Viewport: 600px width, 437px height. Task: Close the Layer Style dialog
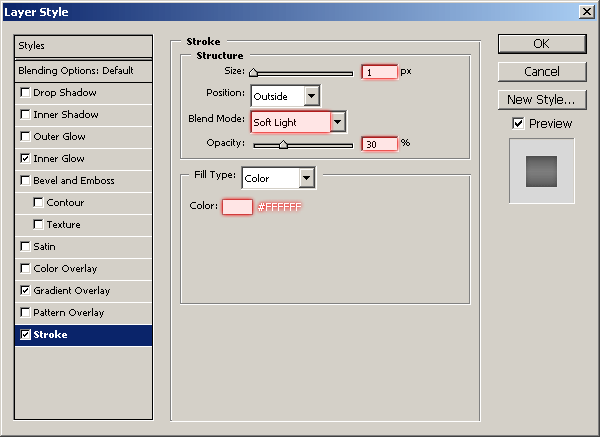point(587,12)
